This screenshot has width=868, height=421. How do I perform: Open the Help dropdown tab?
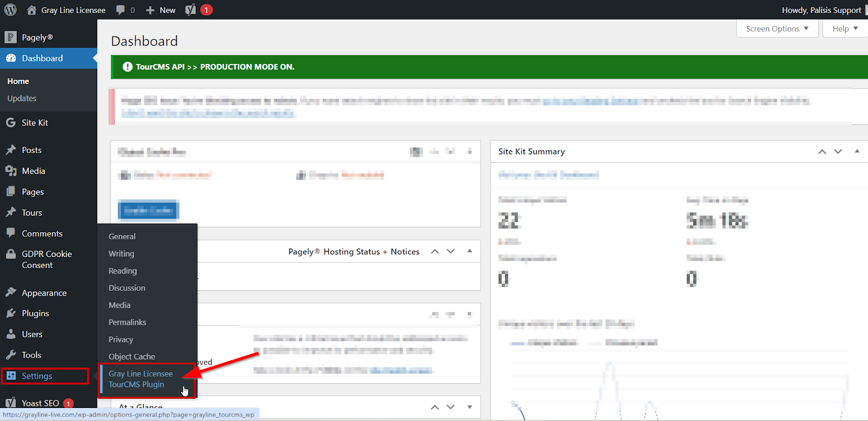tap(845, 29)
